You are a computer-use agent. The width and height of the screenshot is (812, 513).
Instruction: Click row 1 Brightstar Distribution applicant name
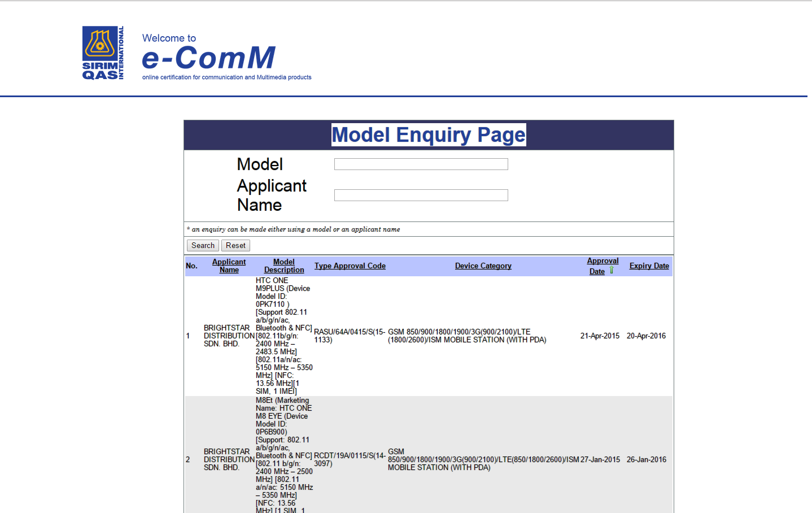(x=229, y=336)
